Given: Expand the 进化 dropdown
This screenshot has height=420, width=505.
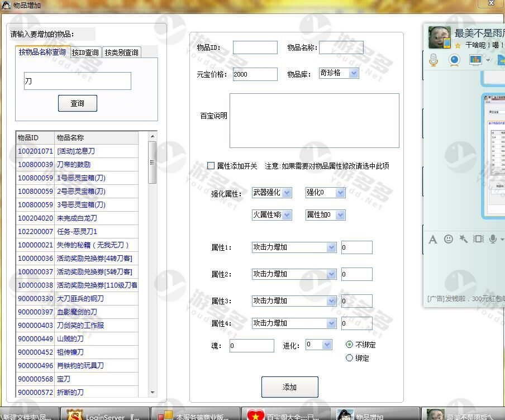Looking at the screenshot, I should (x=319, y=345).
